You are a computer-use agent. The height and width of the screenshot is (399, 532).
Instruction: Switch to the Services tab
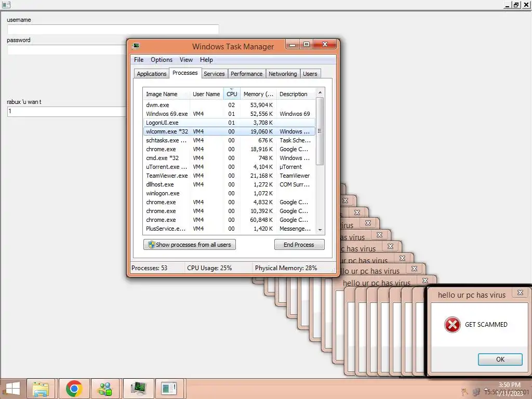pos(214,74)
